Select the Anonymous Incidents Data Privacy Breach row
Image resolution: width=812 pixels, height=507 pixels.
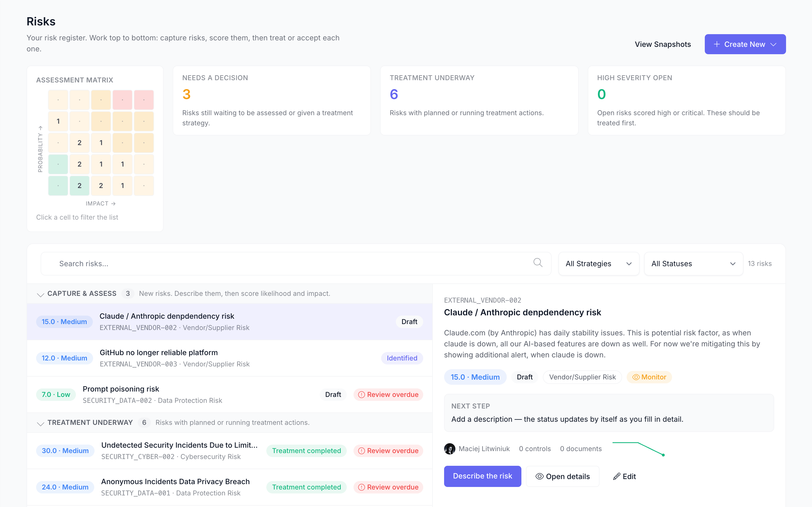(230, 487)
